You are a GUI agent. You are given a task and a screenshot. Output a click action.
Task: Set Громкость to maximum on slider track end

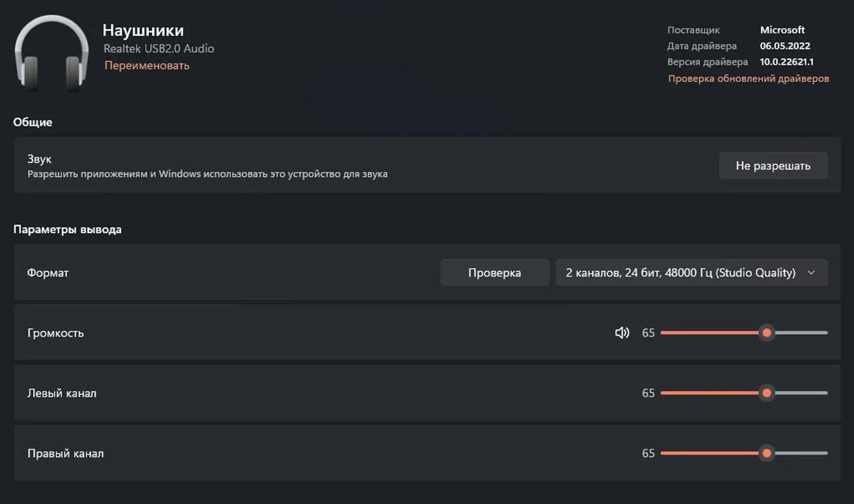(826, 333)
